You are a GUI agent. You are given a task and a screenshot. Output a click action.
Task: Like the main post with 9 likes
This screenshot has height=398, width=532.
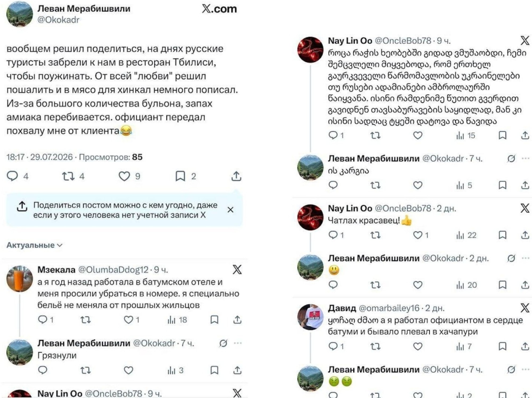click(124, 176)
